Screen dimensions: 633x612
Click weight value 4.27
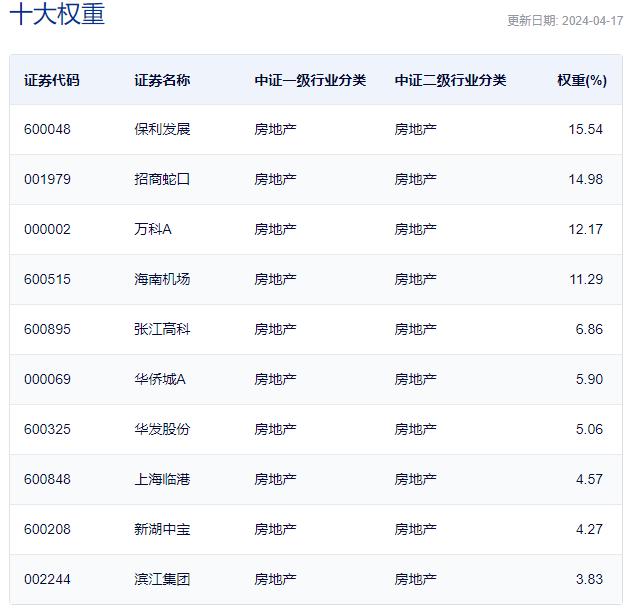click(589, 530)
